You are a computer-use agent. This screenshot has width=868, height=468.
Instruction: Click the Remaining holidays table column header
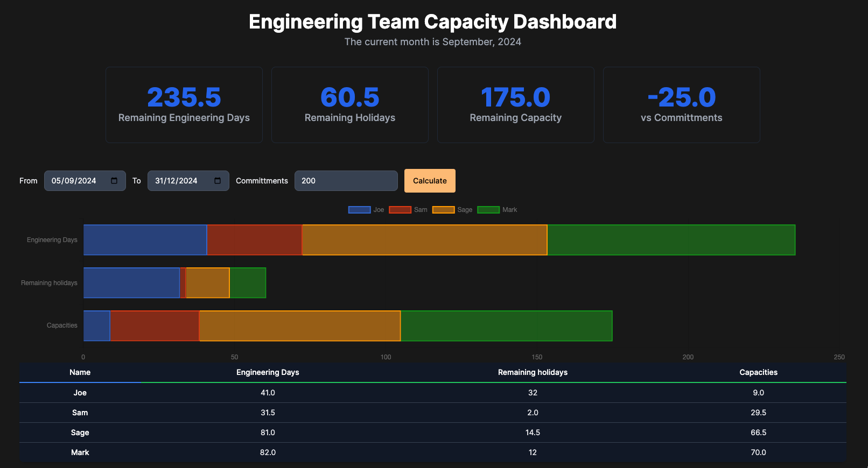[533, 372]
